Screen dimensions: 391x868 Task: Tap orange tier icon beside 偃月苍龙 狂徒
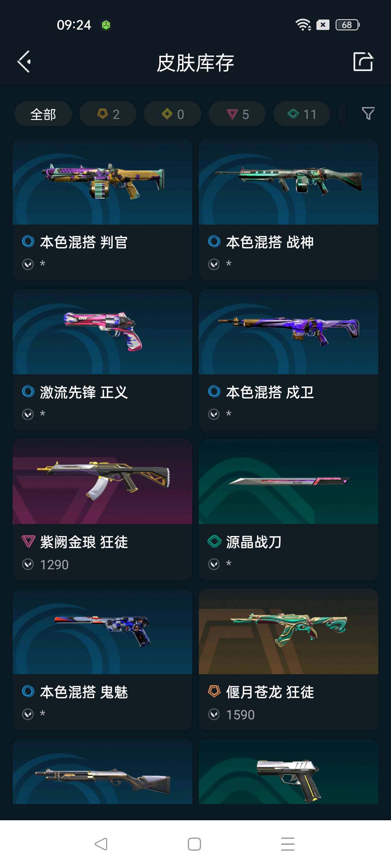click(x=214, y=691)
